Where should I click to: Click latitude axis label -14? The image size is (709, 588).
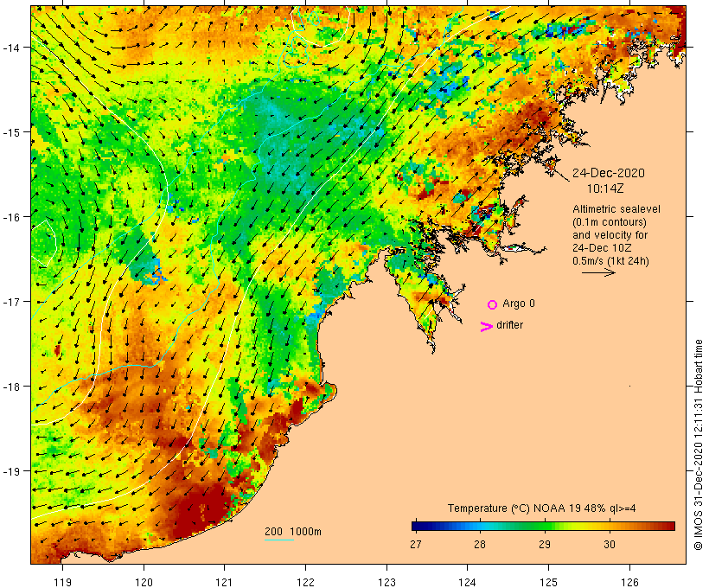coord(10,48)
